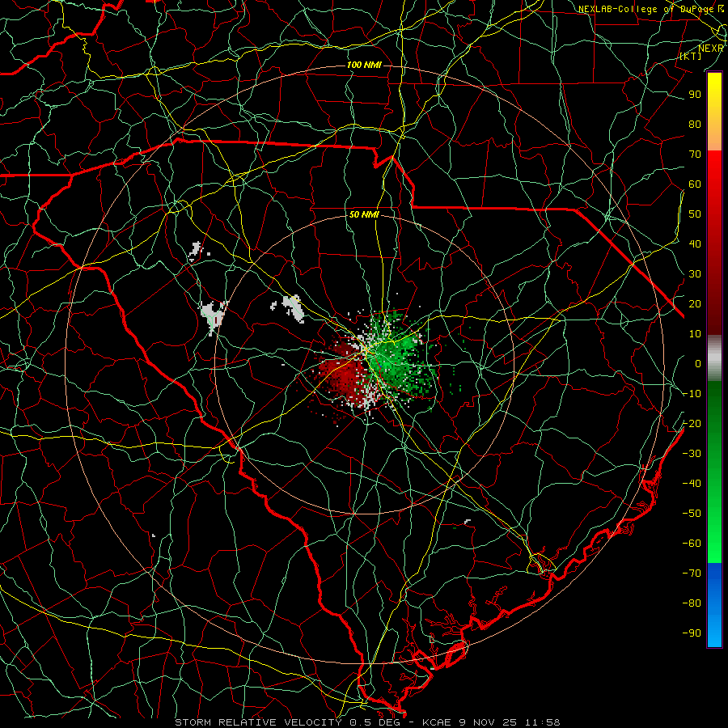Click the 0 value on the velocity scale
Screen dimensions: 728x728
click(698, 364)
